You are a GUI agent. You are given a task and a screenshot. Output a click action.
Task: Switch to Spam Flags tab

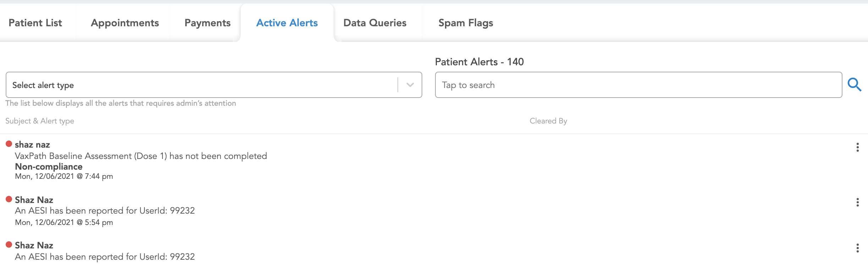(466, 23)
